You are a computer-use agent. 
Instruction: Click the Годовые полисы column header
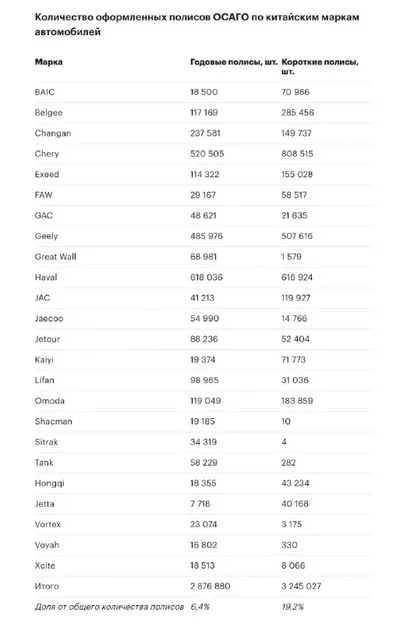pos(234,62)
